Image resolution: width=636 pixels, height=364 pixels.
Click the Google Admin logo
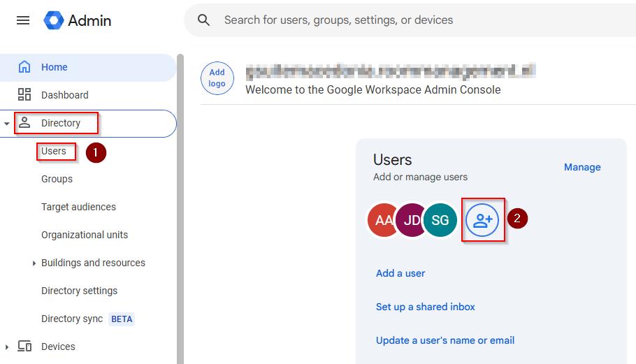point(77,20)
